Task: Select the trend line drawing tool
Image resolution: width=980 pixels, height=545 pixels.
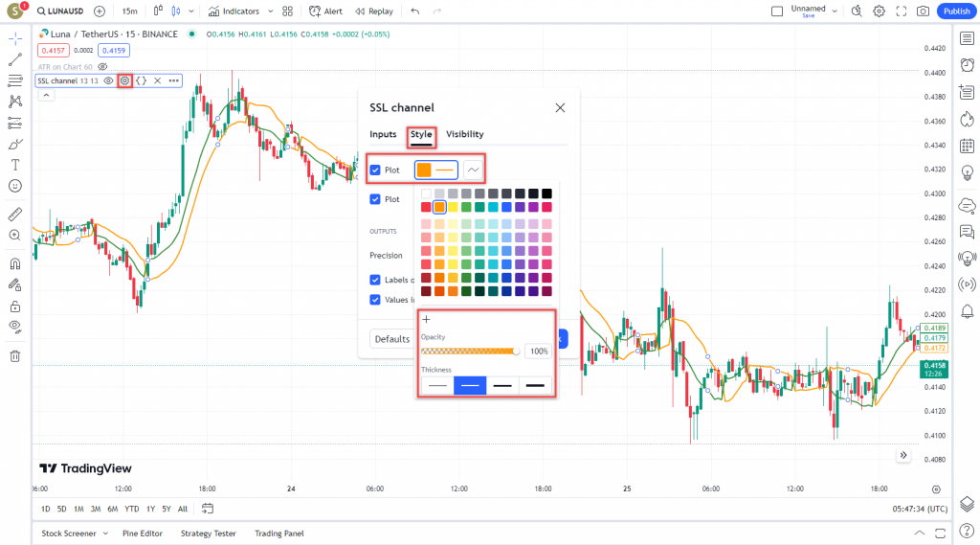Action: point(15,60)
